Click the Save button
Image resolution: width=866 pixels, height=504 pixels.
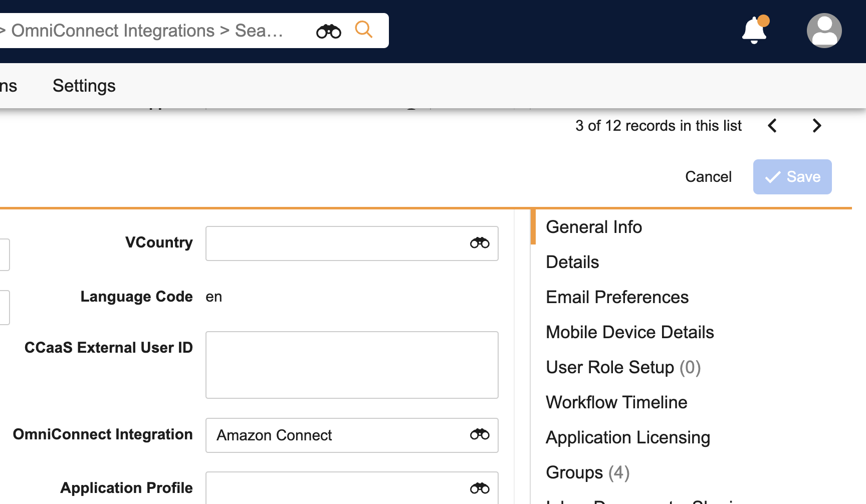coord(792,177)
